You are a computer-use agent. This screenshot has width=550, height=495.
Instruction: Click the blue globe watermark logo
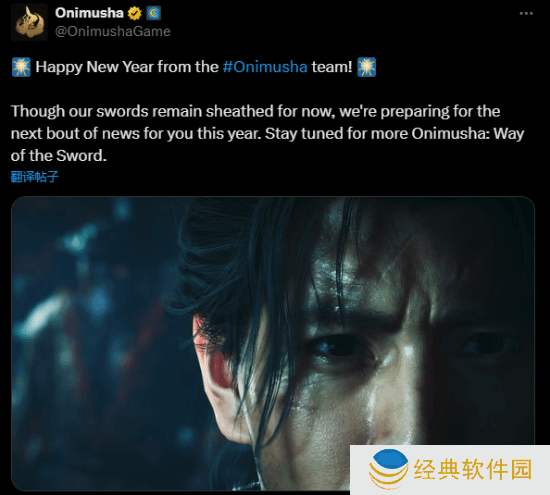tap(389, 469)
